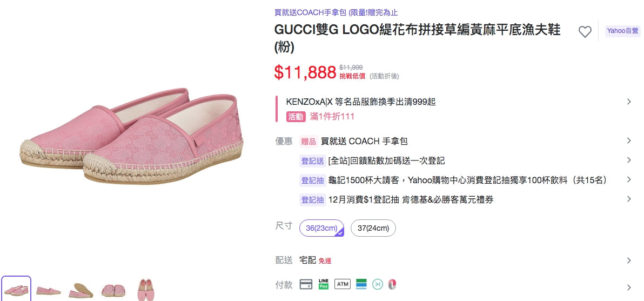The height and width of the screenshot is (301, 644).
Task: Open the 買就送COACH手拿包 promo link
Action: pos(336,12)
